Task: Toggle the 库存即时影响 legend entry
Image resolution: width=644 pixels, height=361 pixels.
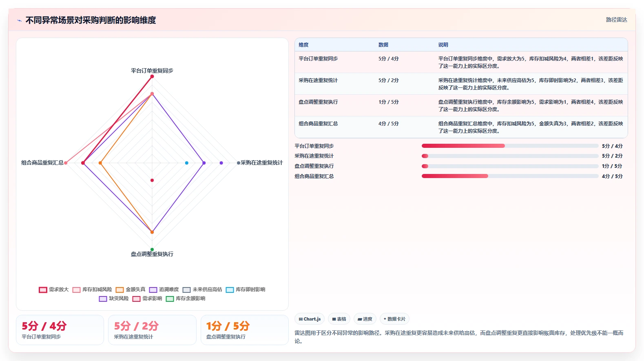Action: (246, 290)
